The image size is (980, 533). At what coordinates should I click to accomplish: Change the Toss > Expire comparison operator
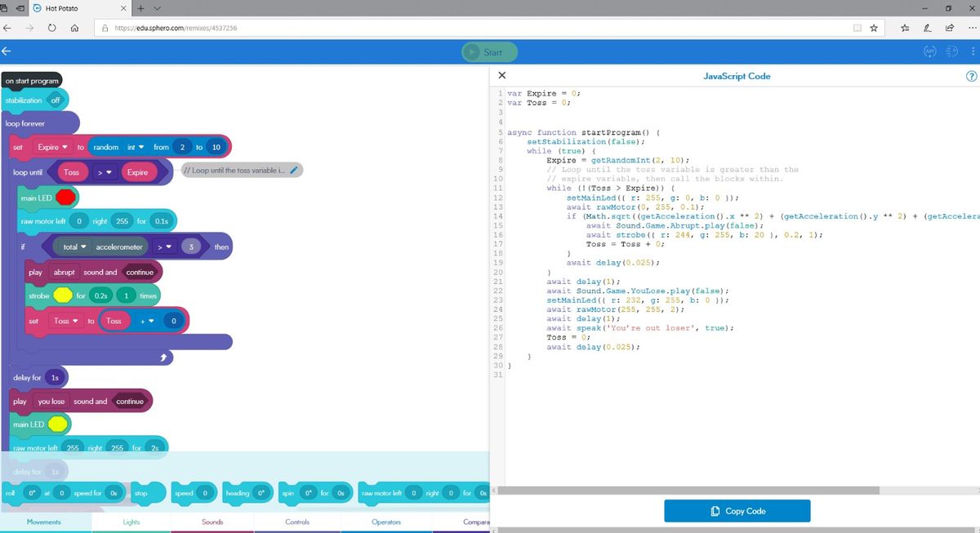106,172
